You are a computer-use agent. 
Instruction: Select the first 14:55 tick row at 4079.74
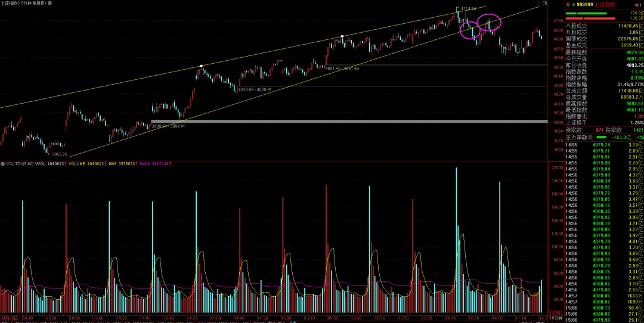click(x=605, y=144)
